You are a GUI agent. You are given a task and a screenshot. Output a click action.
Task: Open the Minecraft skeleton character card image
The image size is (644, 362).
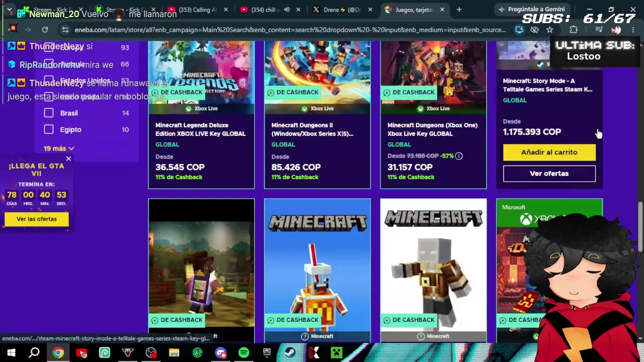[x=433, y=269]
